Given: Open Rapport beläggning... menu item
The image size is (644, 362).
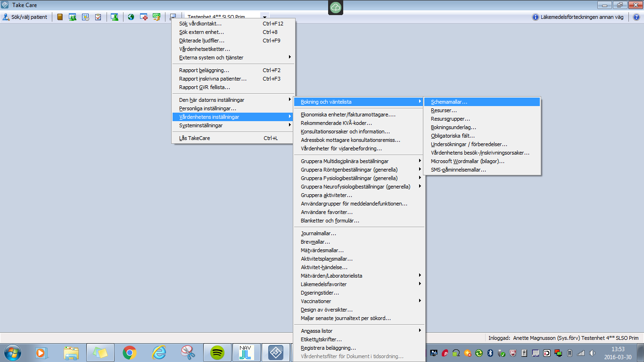Looking at the screenshot, I should (233, 70).
